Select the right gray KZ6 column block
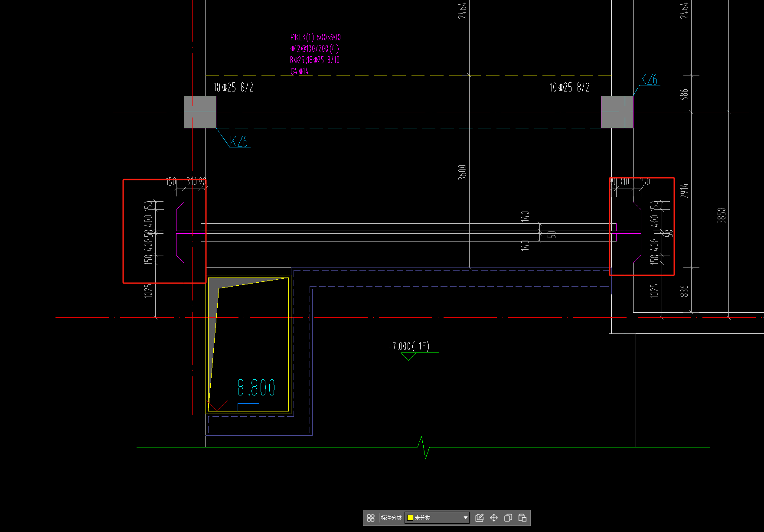The width and height of the screenshot is (764, 532). [x=617, y=112]
